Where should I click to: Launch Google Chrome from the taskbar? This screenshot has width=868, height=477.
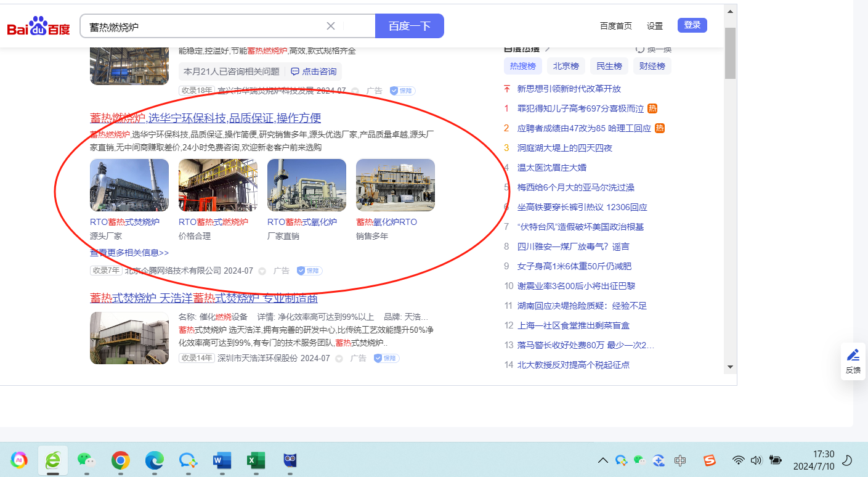tap(120, 460)
